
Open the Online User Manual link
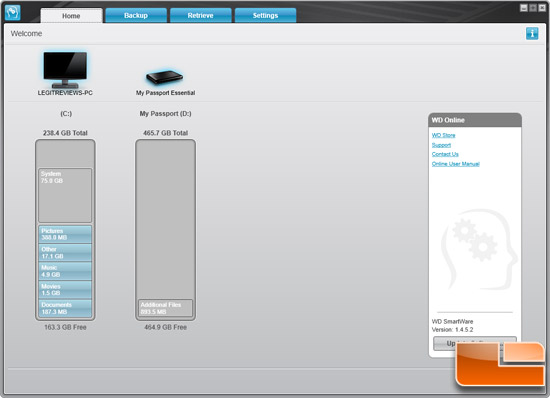coord(456,164)
